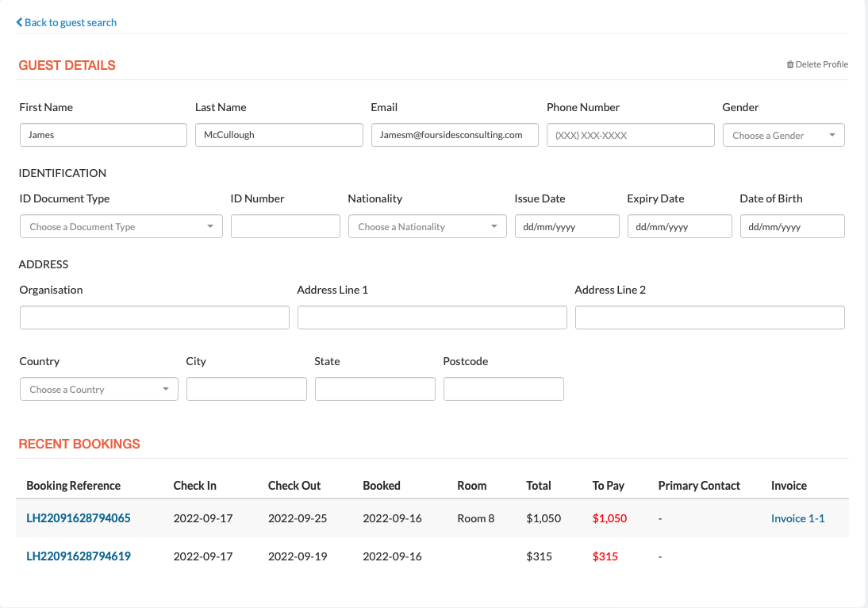Click the Last Name field containing McCullough
868x608 pixels.
tap(278, 135)
